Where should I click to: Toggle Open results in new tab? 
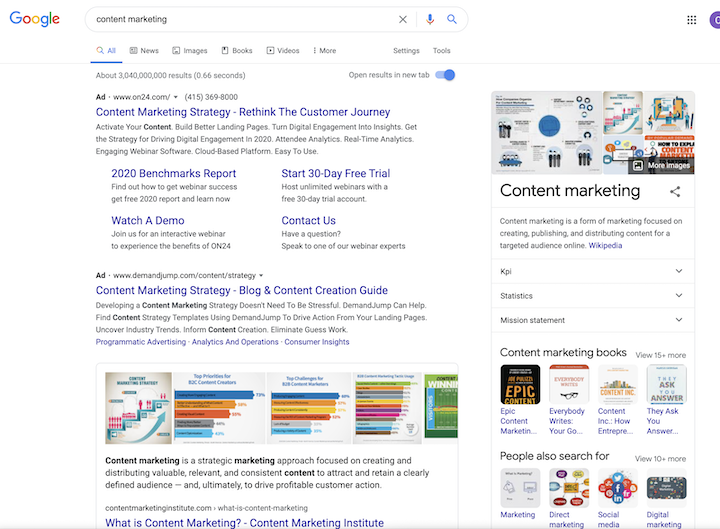445,75
